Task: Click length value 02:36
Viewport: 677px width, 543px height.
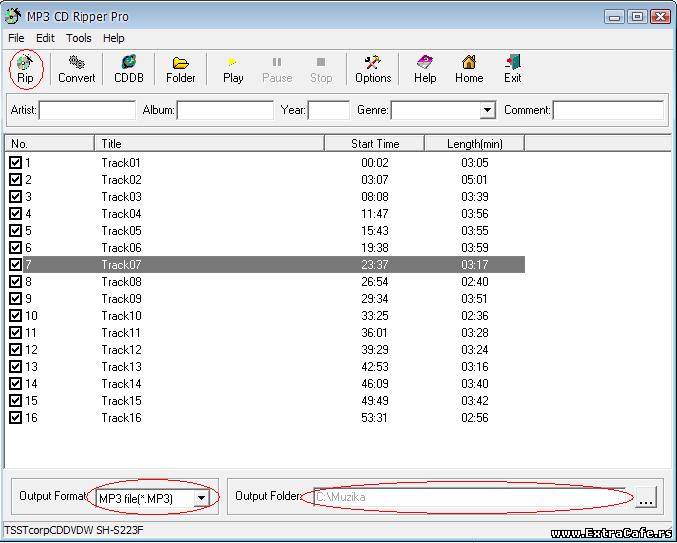Action: pyautogui.click(x=475, y=316)
